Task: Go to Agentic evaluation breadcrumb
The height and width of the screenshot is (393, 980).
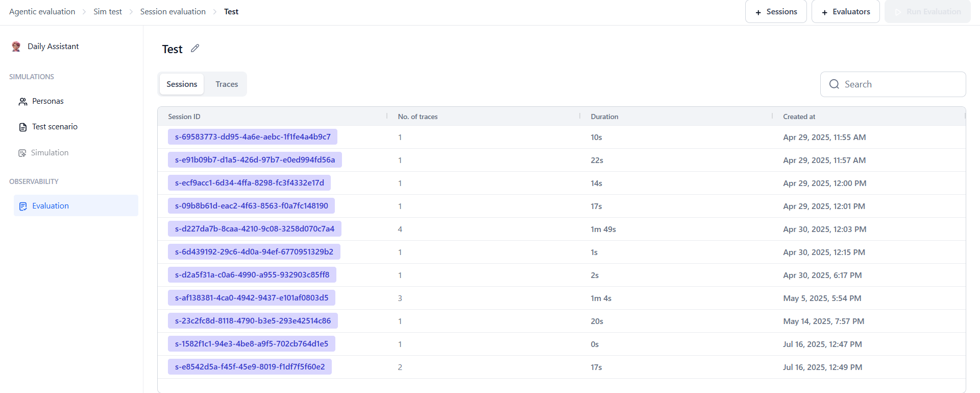Action: pos(42,12)
